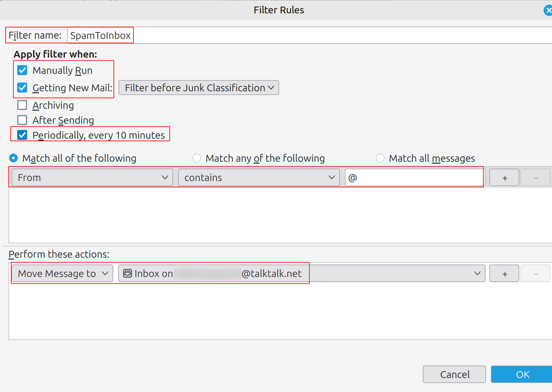Viewport: 552px width, 392px height.
Task: Open the From field dropdown
Action: coord(92,178)
